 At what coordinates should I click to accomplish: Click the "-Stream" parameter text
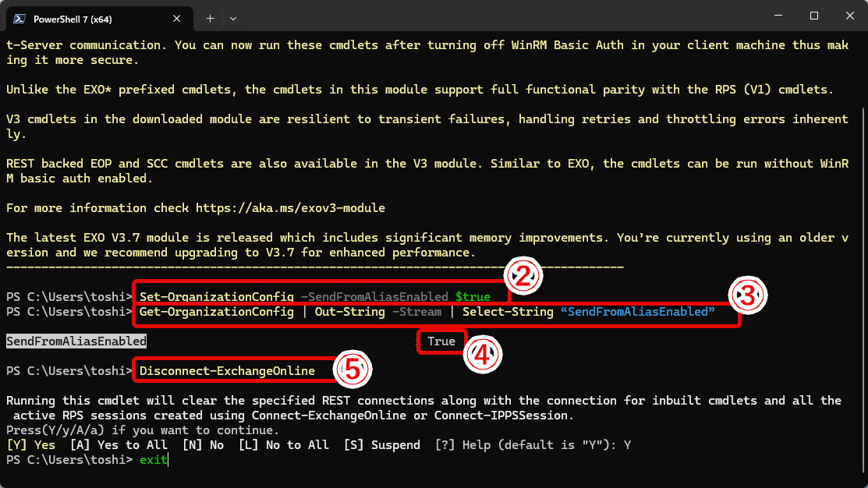click(416, 312)
